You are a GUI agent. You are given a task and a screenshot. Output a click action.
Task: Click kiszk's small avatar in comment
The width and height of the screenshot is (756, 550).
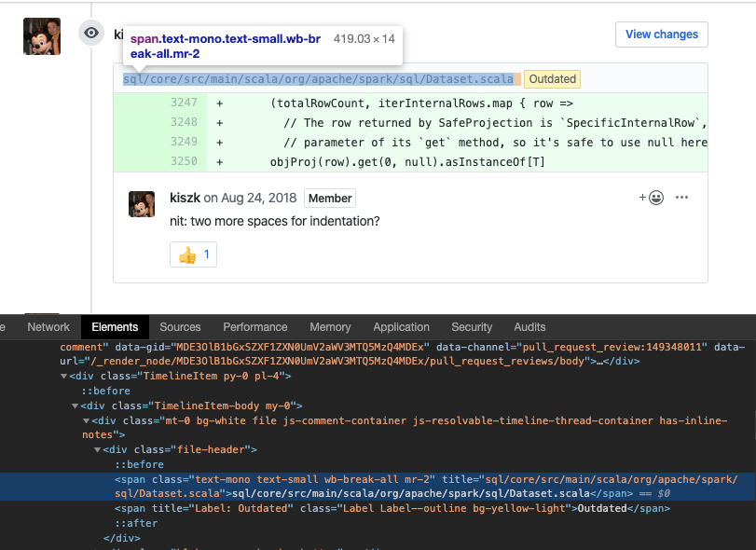click(x=142, y=204)
